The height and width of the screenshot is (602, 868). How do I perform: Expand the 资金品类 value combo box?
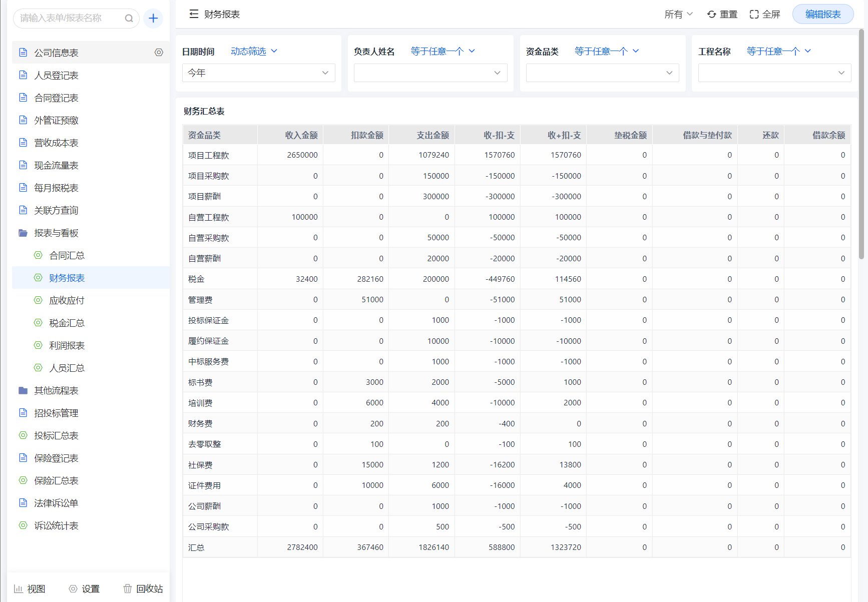[x=602, y=73]
